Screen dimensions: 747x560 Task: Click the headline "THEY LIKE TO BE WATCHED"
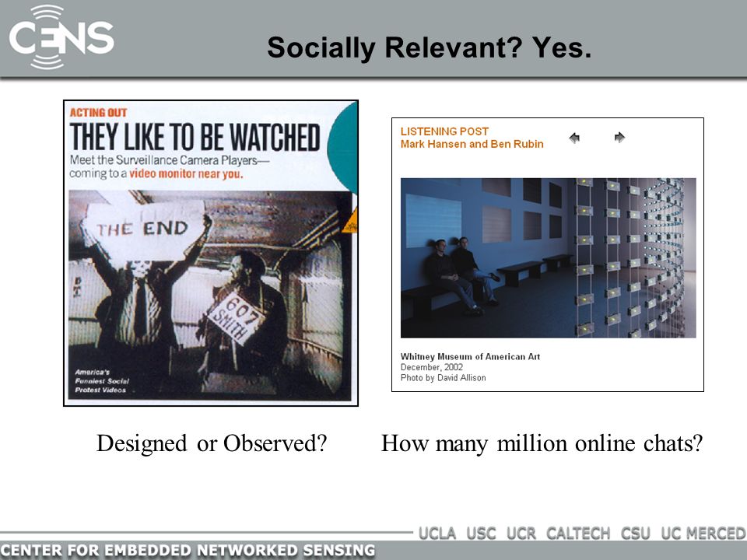coord(195,137)
